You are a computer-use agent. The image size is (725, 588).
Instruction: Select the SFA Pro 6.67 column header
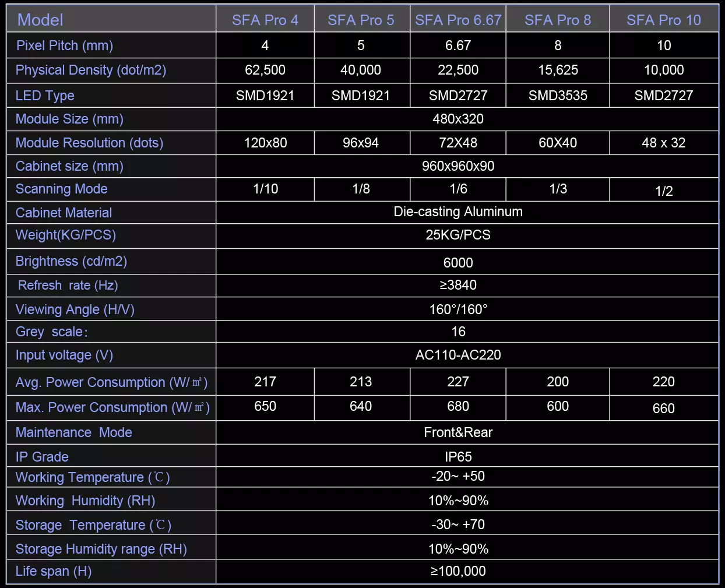pos(458,20)
